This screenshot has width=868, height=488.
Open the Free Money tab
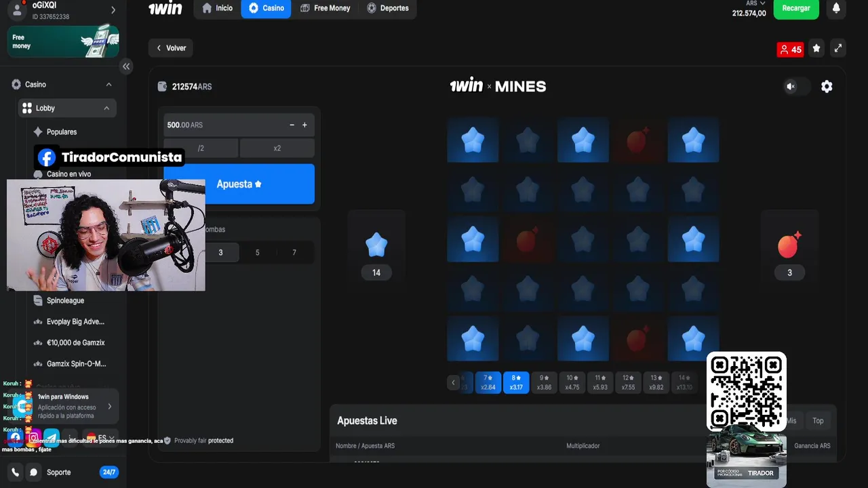click(325, 8)
